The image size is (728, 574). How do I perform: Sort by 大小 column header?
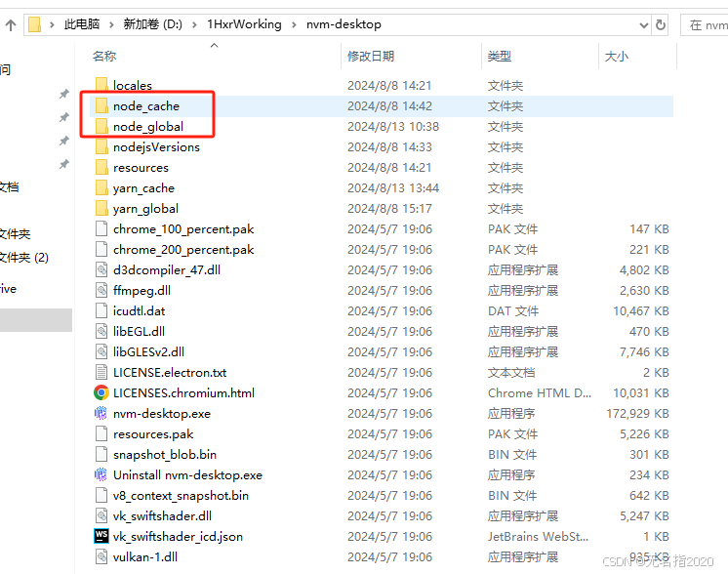click(616, 57)
